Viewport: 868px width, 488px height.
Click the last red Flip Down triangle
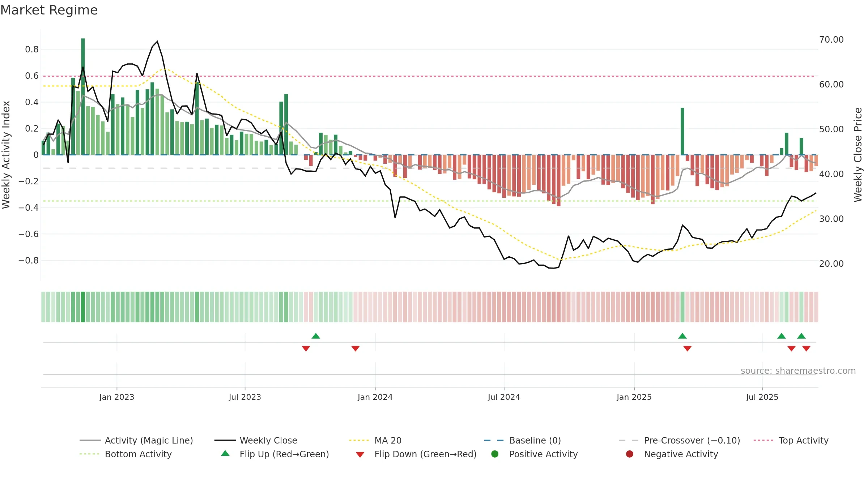point(807,348)
